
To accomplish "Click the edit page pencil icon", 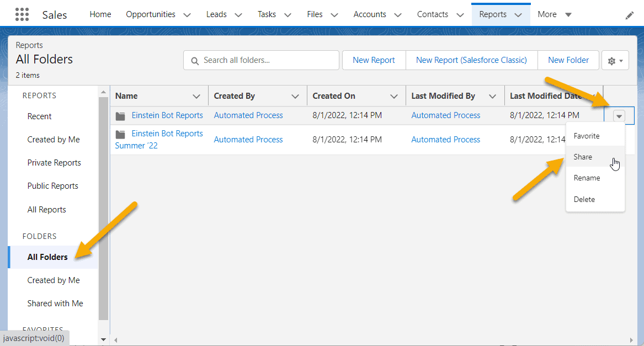I will (x=630, y=15).
